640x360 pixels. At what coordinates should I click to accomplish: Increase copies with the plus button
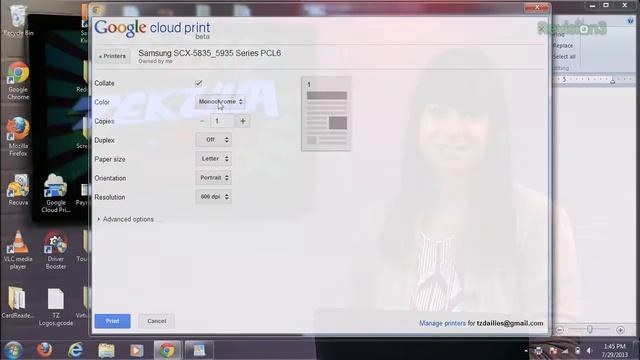[243, 121]
